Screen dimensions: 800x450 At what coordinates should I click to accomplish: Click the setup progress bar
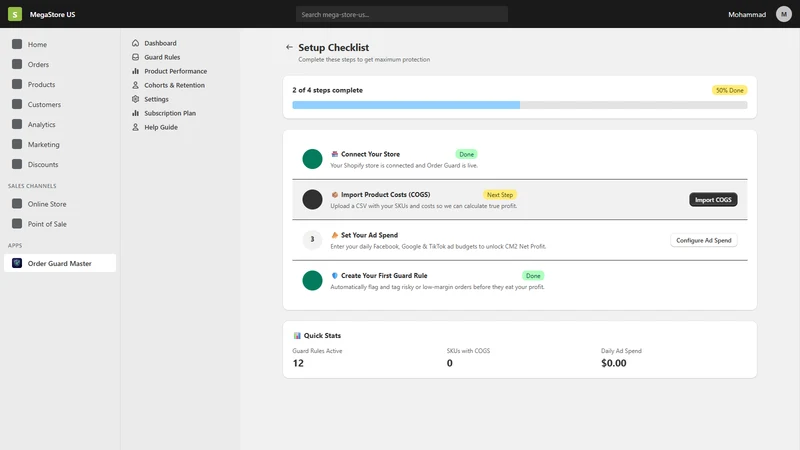click(x=519, y=105)
